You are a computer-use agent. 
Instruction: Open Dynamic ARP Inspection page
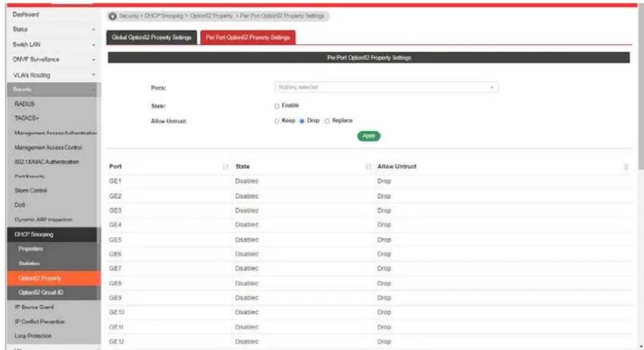[43, 220]
